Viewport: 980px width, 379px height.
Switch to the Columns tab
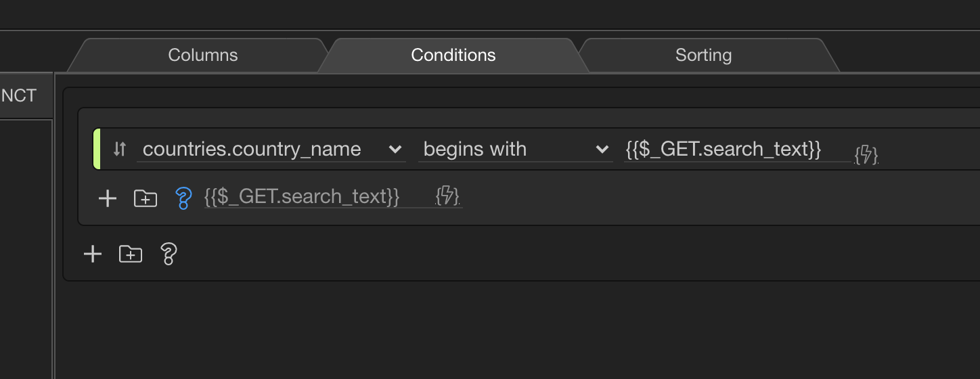point(203,55)
